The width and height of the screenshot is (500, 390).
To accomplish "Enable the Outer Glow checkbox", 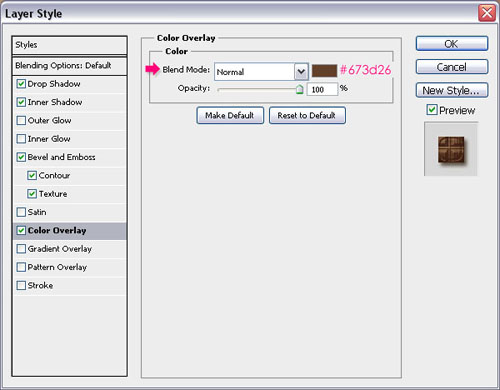I will [x=21, y=120].
